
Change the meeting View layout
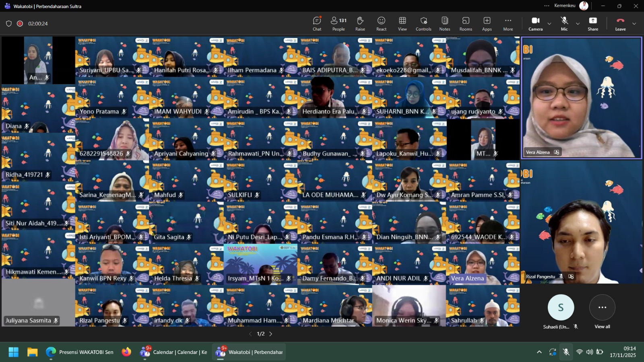tap(402, 23)
